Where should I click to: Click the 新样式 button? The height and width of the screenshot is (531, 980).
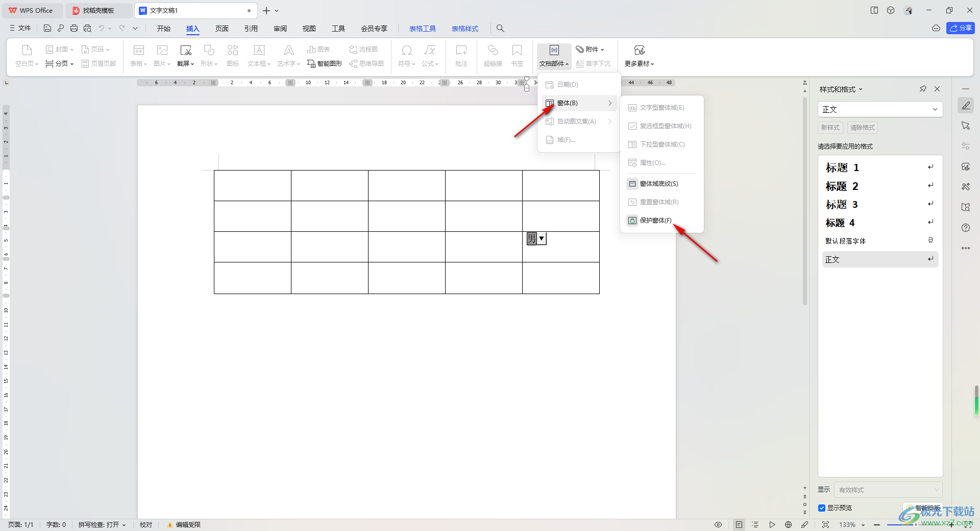click(830, 128)
